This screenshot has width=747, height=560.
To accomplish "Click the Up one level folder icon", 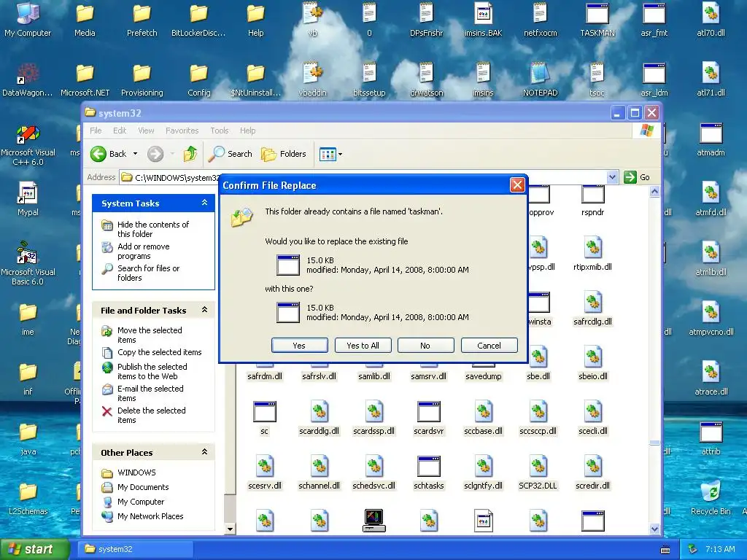I will [x=190, y=154].
